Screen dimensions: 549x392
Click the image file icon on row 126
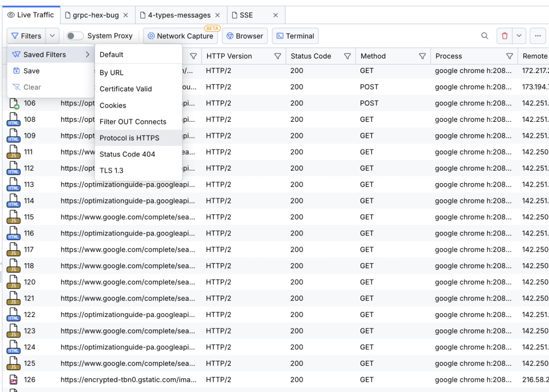click(13, 380)
